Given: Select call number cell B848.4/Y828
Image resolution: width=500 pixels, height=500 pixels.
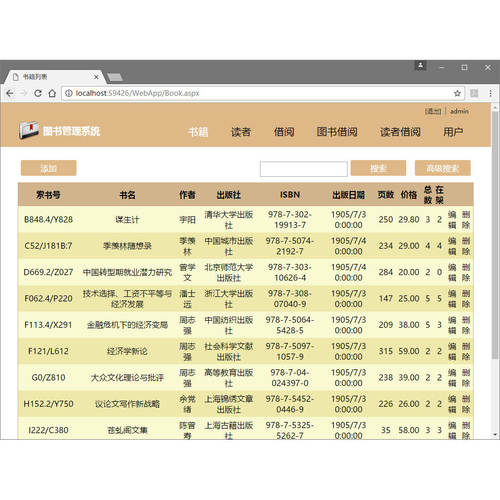Looking at the screenshot, I should [48, 220].
